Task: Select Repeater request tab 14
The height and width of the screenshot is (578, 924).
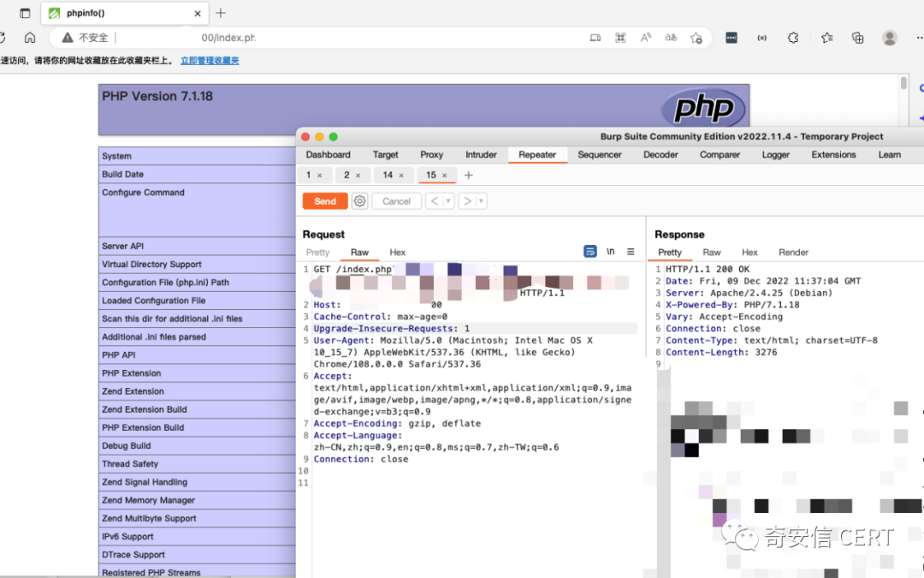Action: point(388,176)
